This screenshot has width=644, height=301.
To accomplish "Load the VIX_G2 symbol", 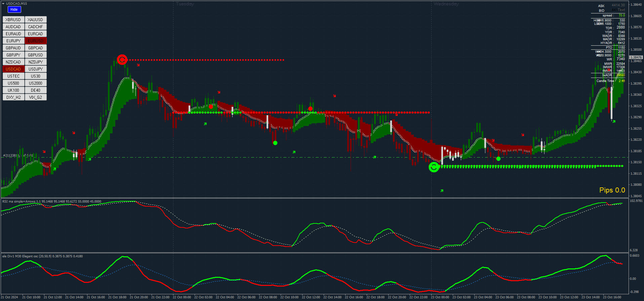I will 36,97.
